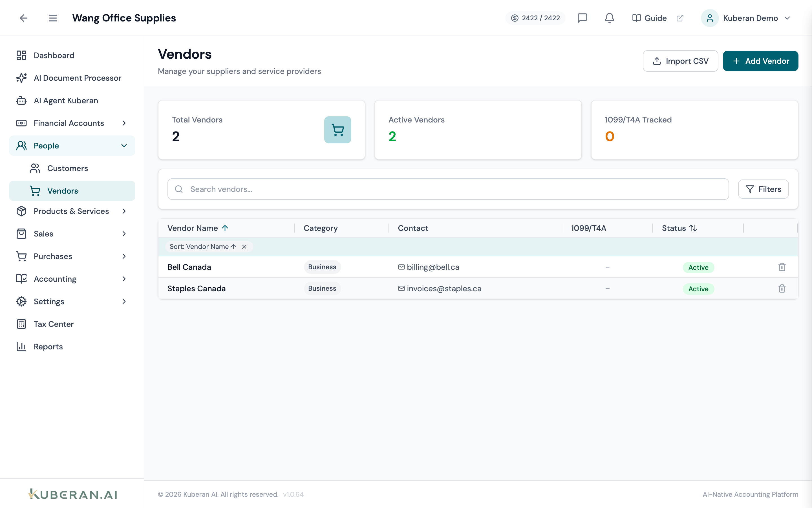Focus the Search vendors field
This screenshot has height=508, width=812.
(x=448, y=189)
